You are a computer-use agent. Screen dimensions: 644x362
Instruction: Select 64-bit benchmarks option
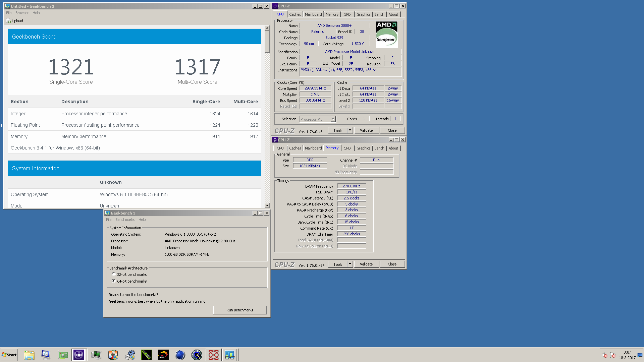coord(114,281)
